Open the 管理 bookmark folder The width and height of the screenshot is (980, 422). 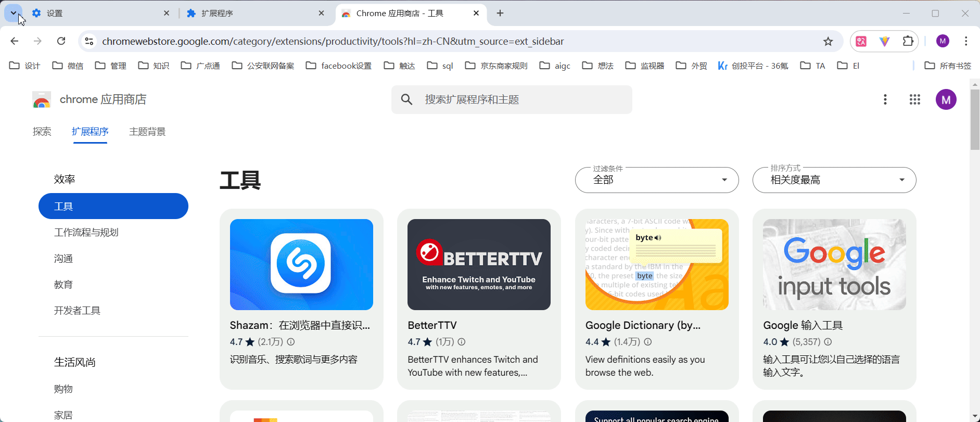point(111,66)
